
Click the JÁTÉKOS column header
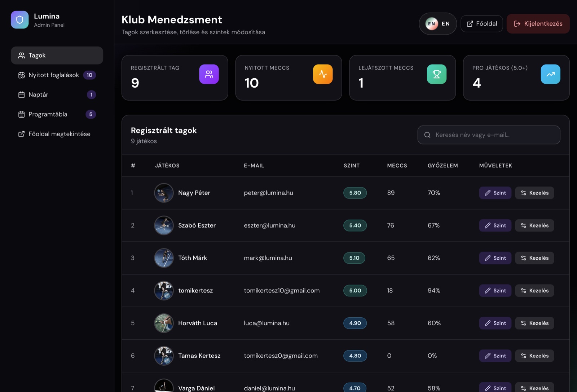click(167, 166)
